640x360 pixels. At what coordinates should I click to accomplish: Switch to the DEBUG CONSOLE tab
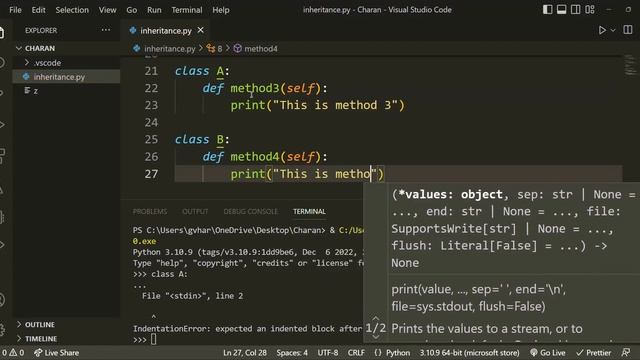point(251,211)
